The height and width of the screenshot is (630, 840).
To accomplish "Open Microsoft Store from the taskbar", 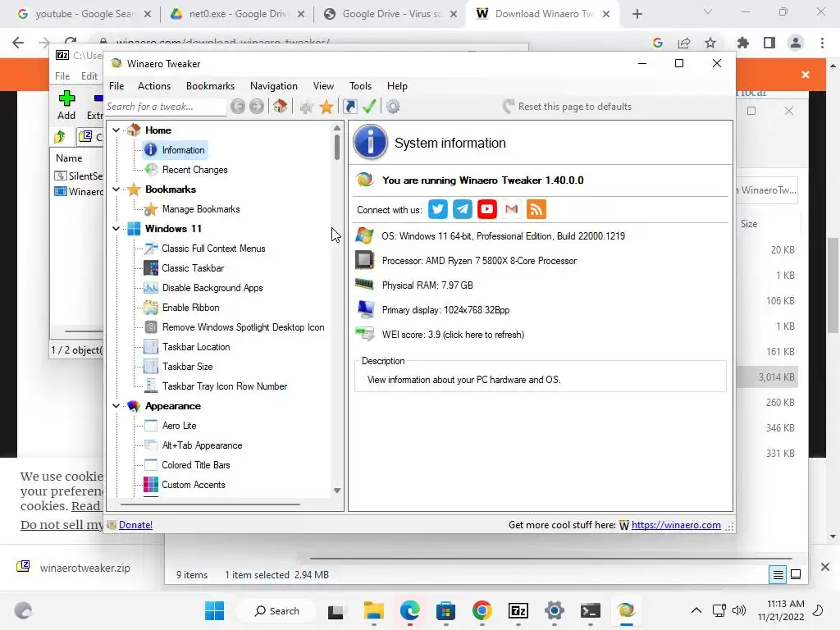I will 445,610.
